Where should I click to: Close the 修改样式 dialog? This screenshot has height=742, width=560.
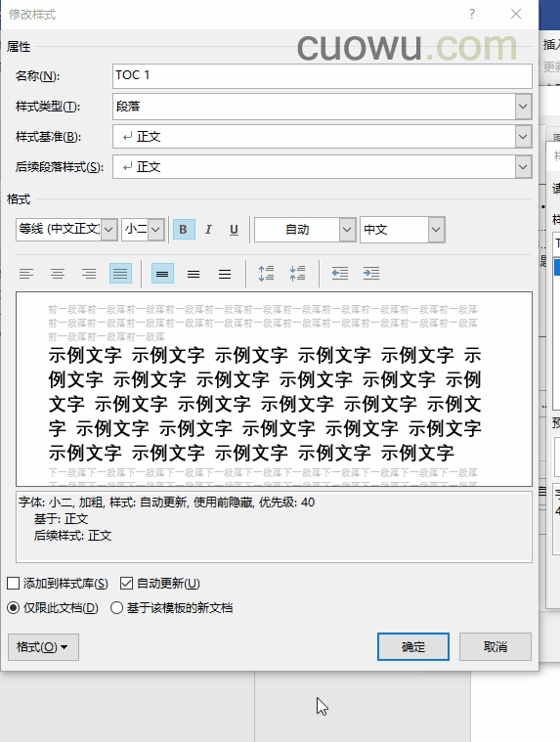click(516, 14)
